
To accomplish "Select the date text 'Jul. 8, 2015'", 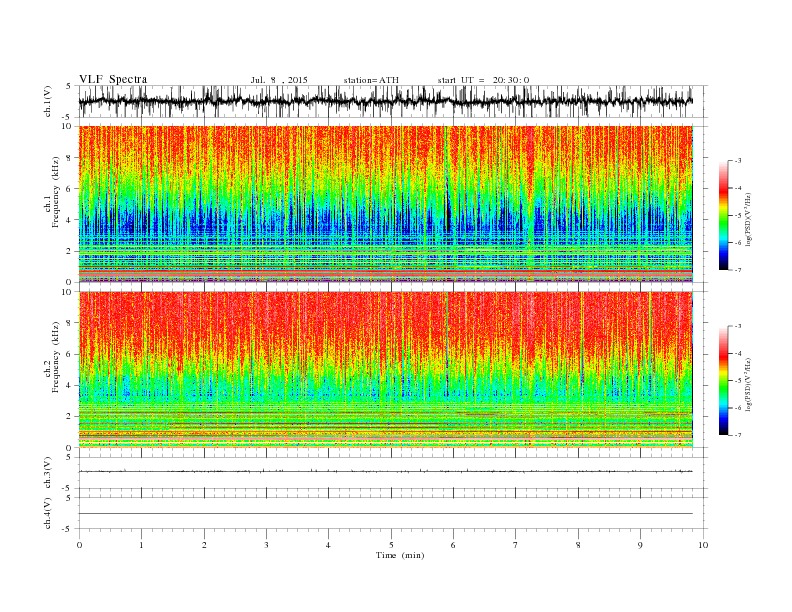I will [279, 80].
